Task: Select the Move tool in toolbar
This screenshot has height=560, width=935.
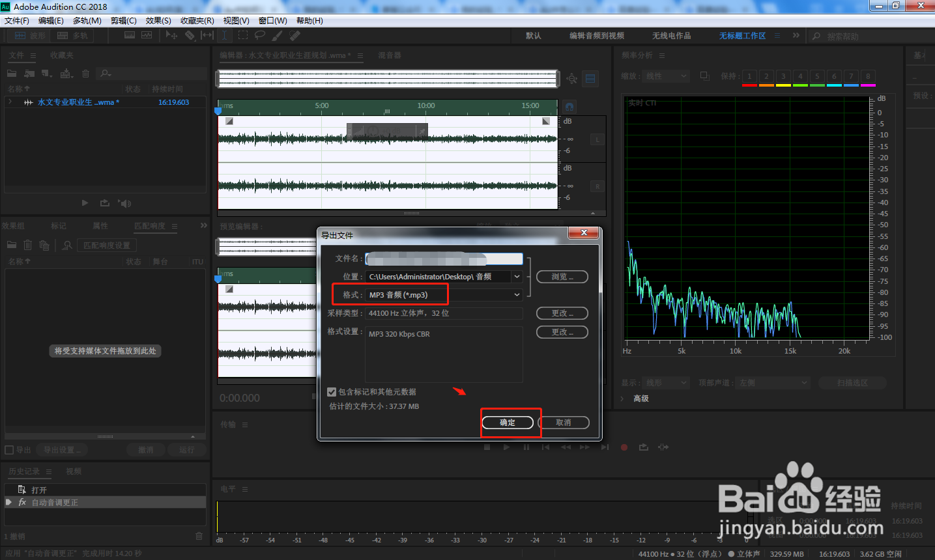Action: pyautogui.click(x=171, y=35)
